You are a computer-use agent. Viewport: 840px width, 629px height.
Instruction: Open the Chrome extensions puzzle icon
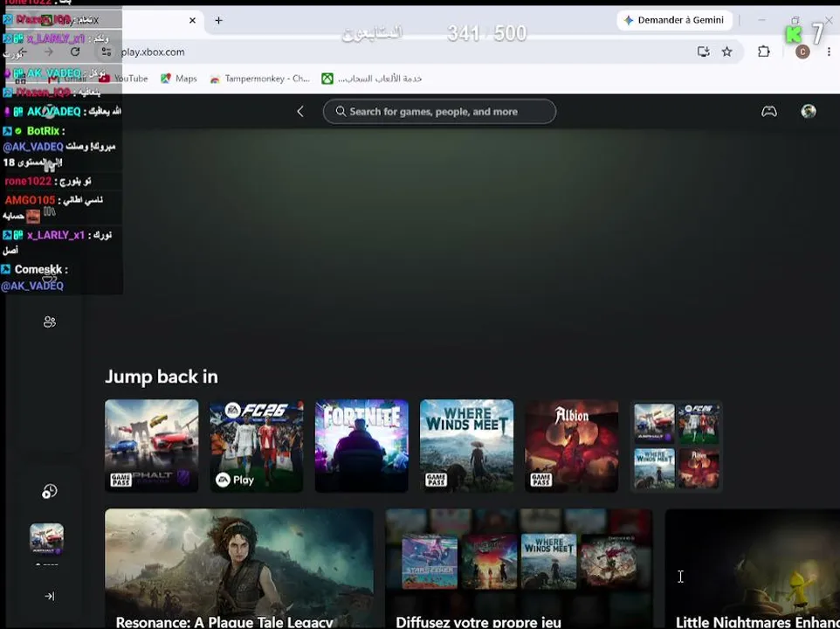point(764,52)
